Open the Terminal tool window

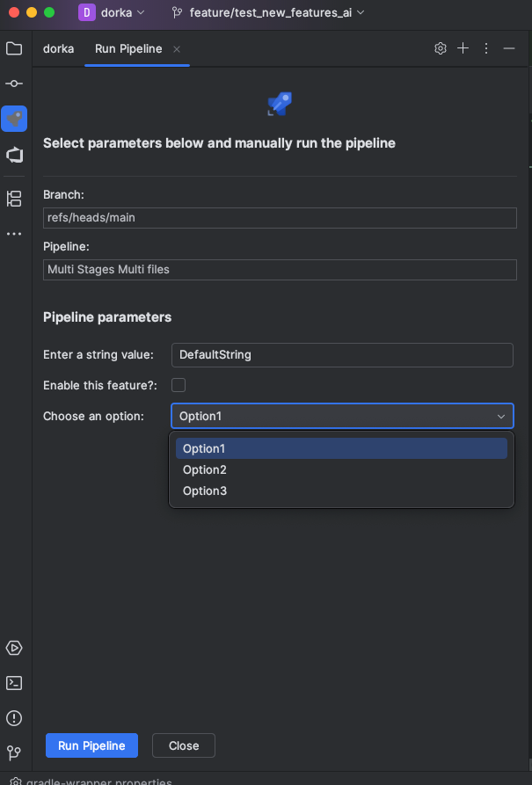tap(14, 683)
